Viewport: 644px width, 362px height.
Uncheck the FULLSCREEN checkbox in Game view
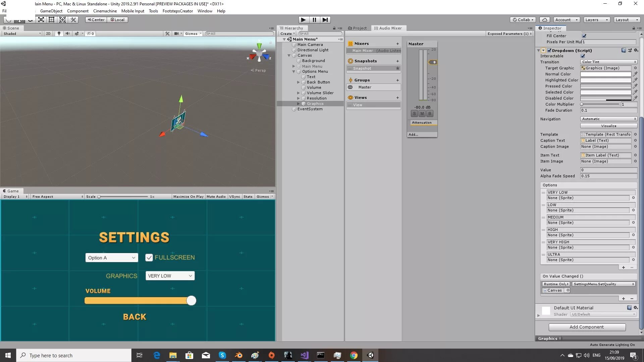[149, 258]
